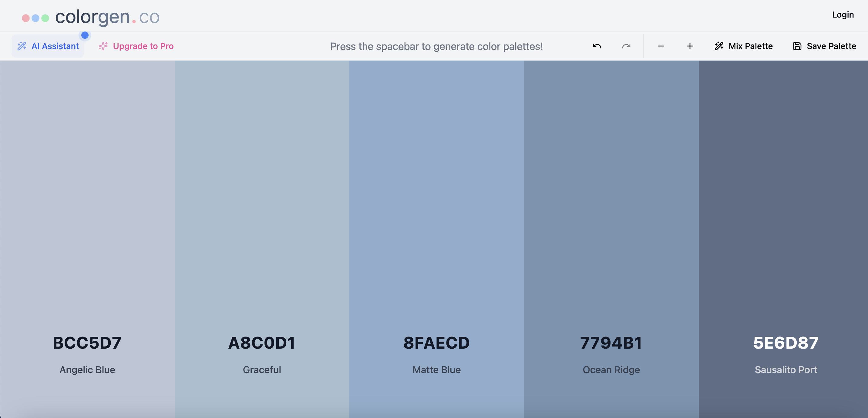Click the redo arrow icon
868x418 pixels.
(x=626, y=46)
